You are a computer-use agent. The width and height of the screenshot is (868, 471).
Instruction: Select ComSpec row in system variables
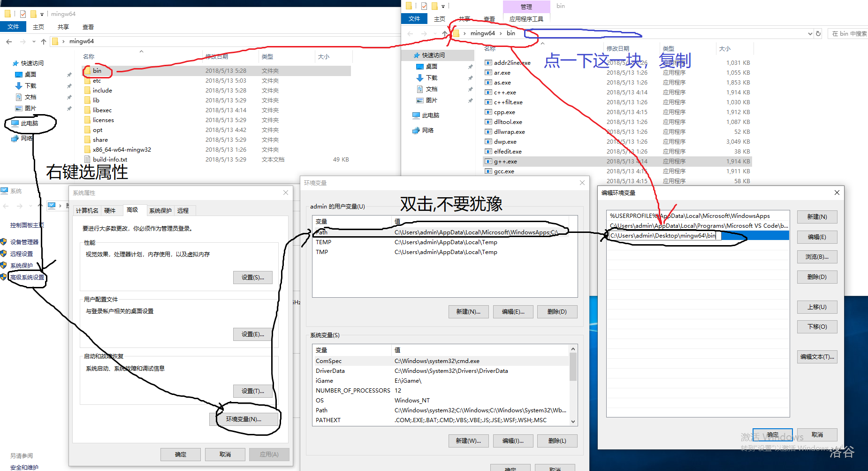click(x=441, y=361)
